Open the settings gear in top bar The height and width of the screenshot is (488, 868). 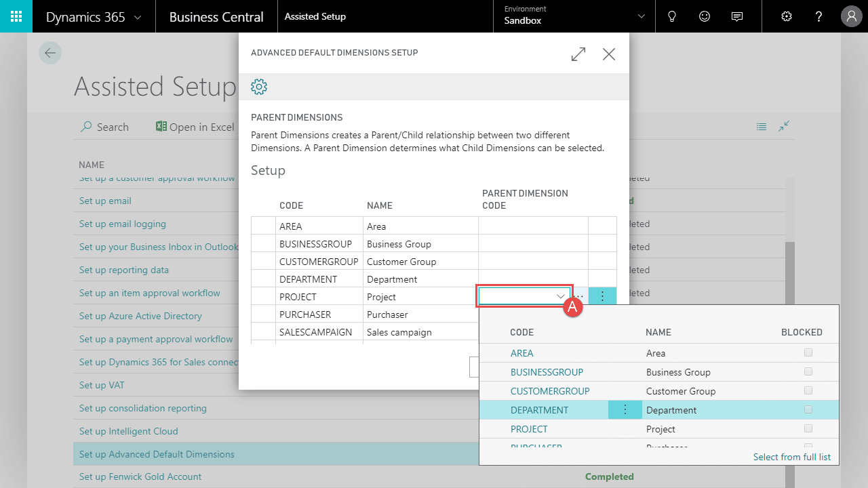click(x=787, y=16)
